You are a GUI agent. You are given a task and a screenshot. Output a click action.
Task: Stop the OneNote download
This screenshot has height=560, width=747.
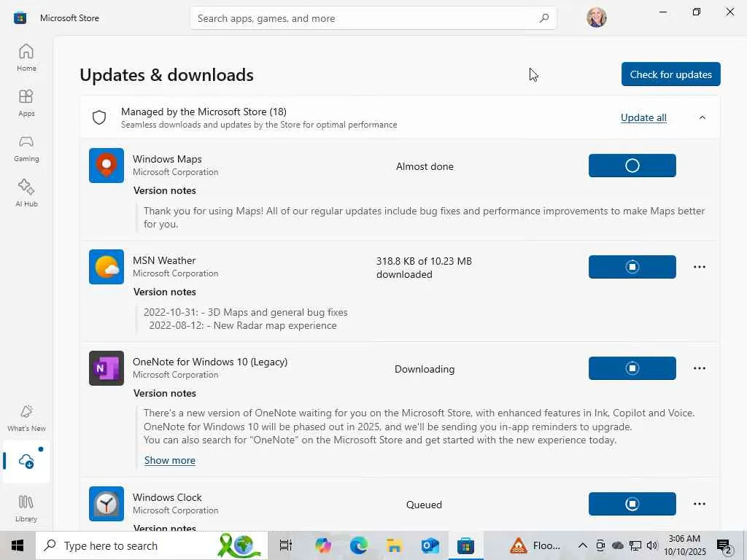(632, 368)
